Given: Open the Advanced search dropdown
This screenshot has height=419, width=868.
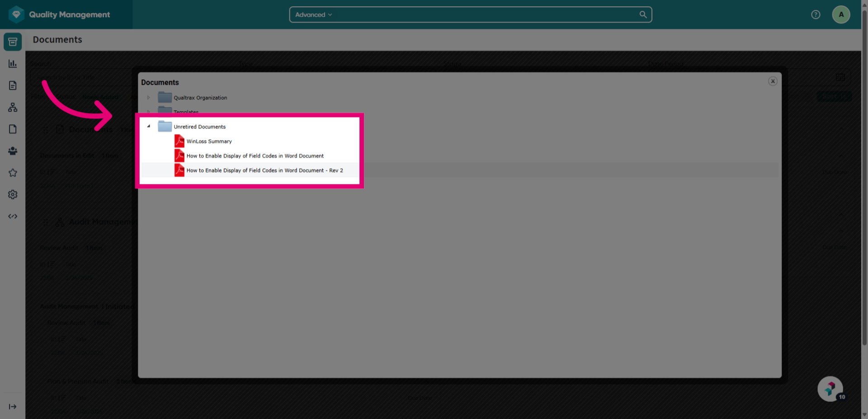Looking at the screenshot, I should tap(314, 14).
